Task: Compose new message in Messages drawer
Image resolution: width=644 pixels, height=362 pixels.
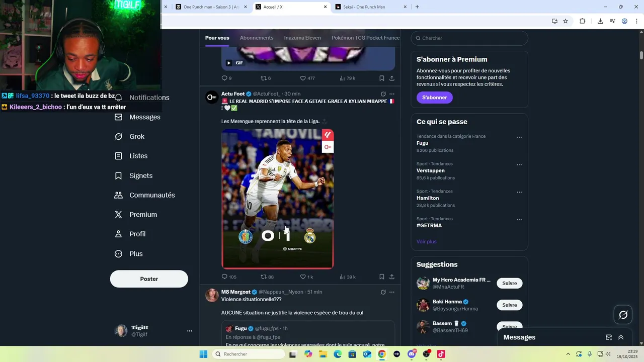Action: tap(609, 337)
